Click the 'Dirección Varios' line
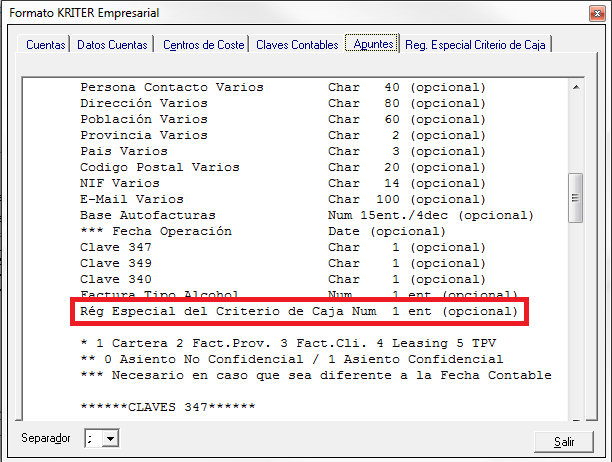 pyautogui.click(x=283, y=103)
